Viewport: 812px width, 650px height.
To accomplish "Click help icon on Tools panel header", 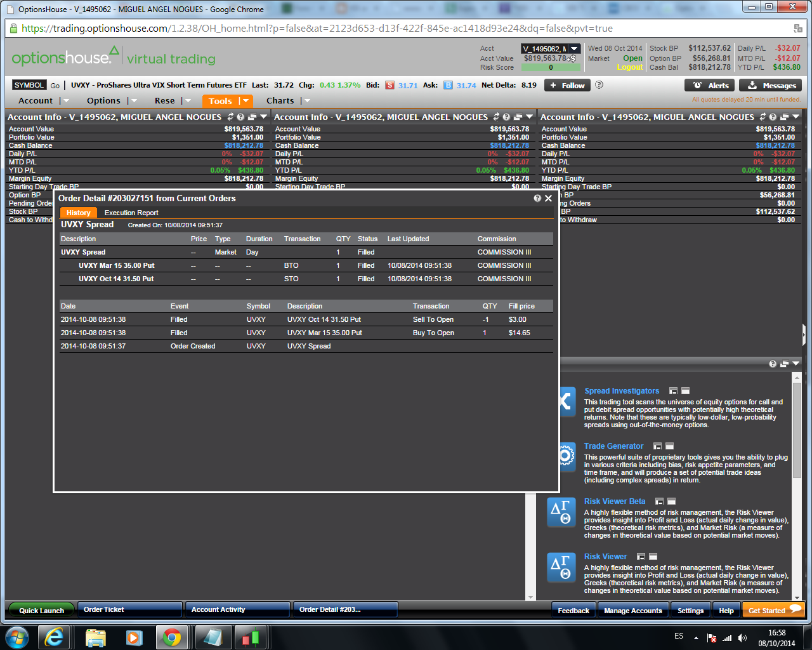I will point(773,364).
